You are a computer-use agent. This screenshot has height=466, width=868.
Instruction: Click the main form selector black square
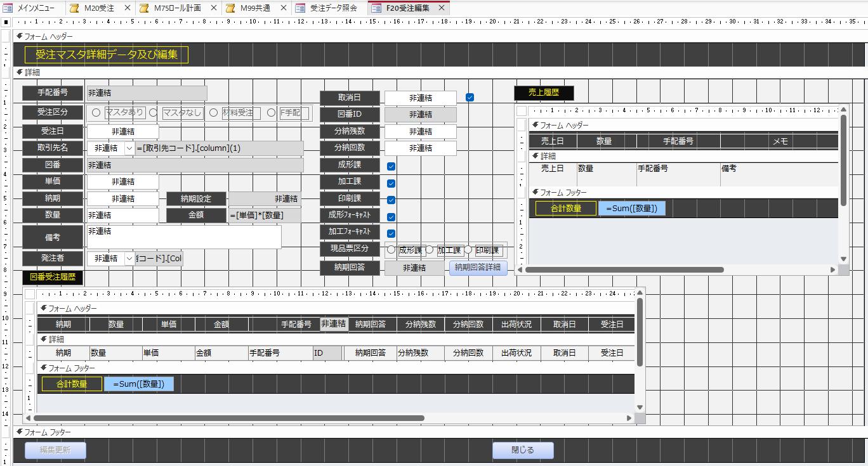6,22
